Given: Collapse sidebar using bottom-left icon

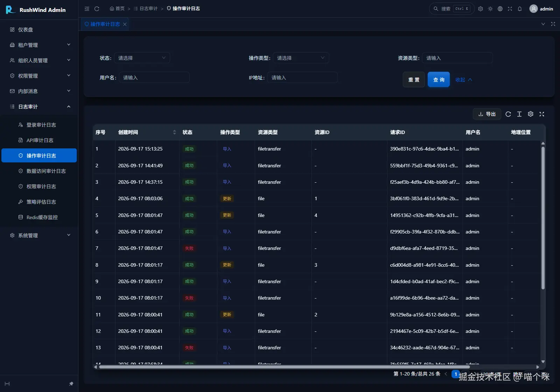Looking at the screenshot, I should (7, 384).
